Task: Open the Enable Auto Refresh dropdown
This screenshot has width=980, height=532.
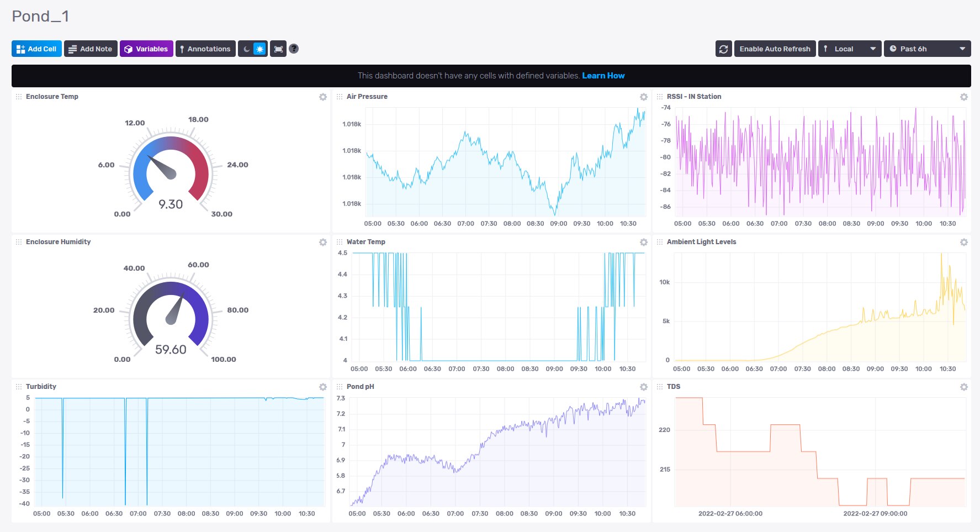Action: tap(775, 49)
